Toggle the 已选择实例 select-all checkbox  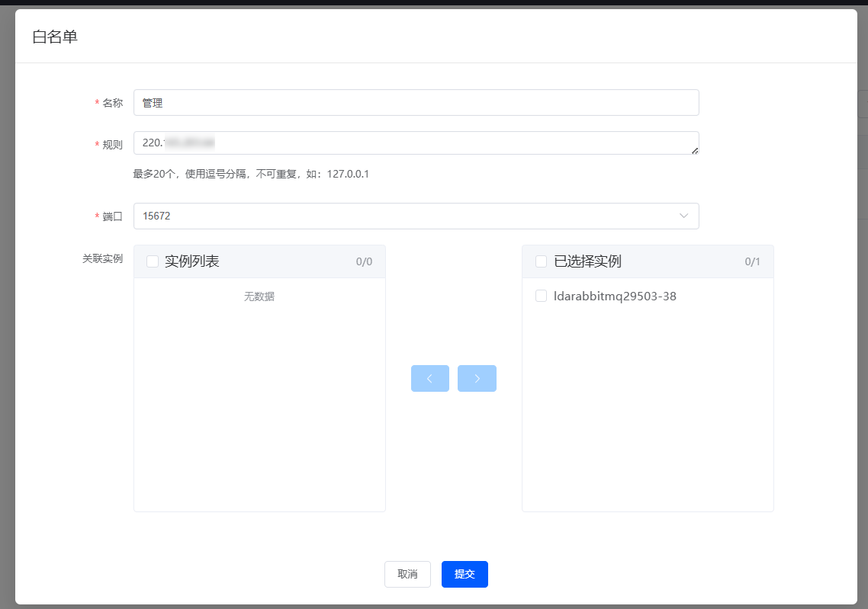click(542, 261)
